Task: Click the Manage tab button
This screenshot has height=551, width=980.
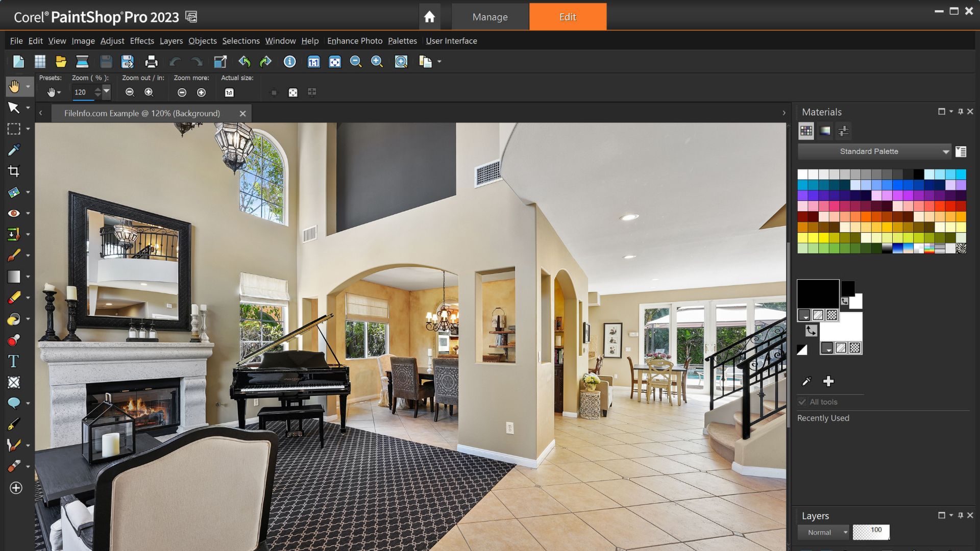Action: (489, 17)
